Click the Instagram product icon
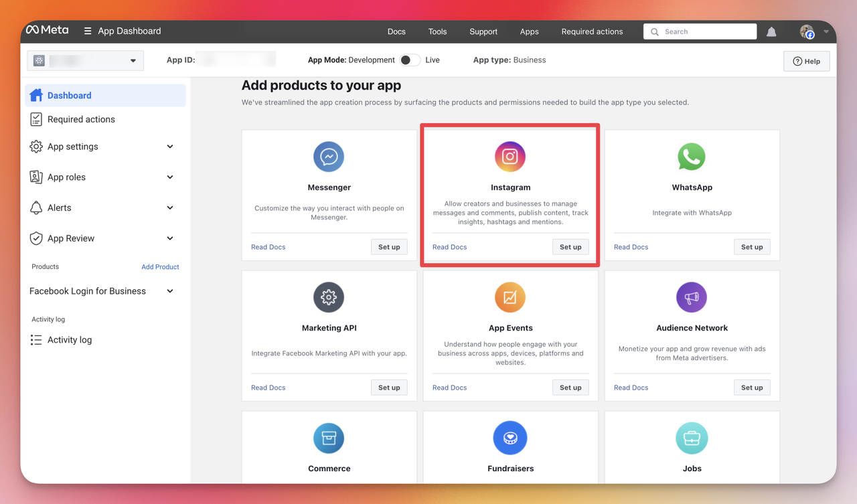The image size is (857, 504). click(x=510, y=157)
